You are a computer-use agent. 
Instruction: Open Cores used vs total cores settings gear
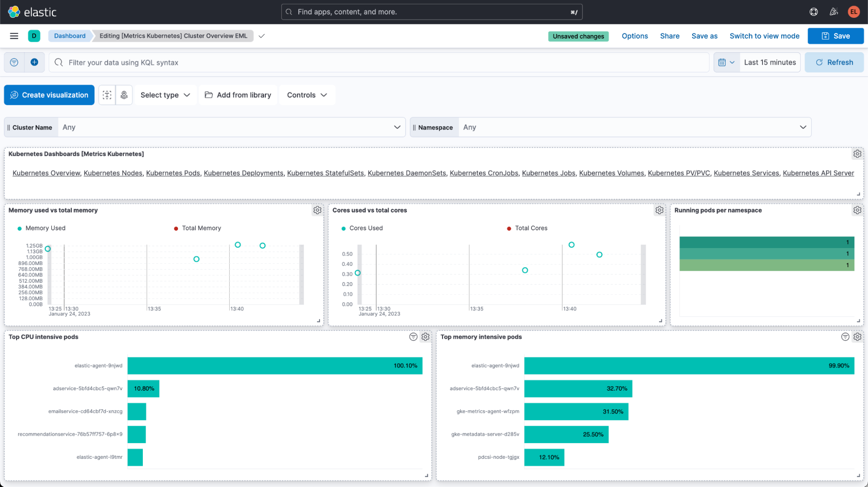pyautogui.click(x=659, y=210)
